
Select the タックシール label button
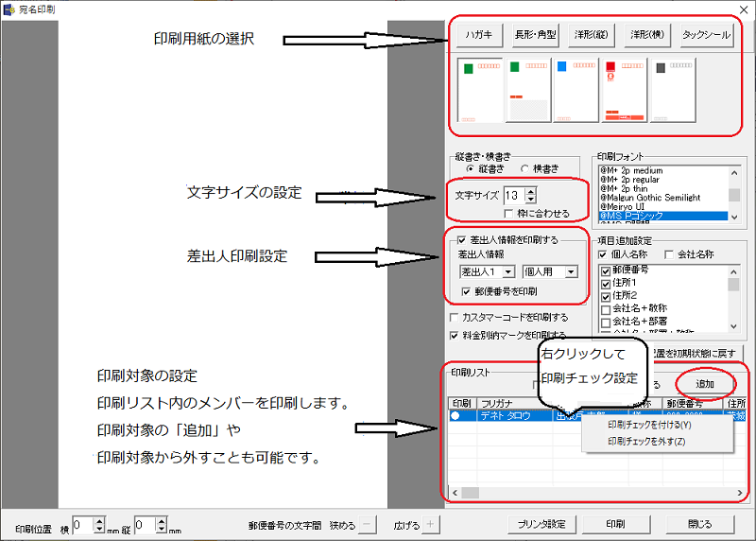pos(706,35)
